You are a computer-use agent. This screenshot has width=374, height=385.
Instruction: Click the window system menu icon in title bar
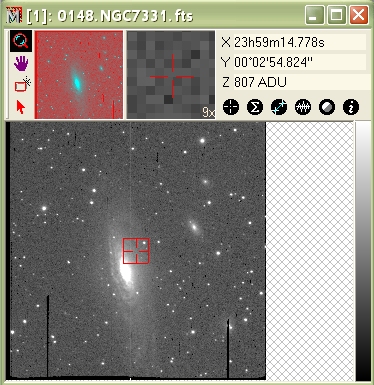(14, 16)
